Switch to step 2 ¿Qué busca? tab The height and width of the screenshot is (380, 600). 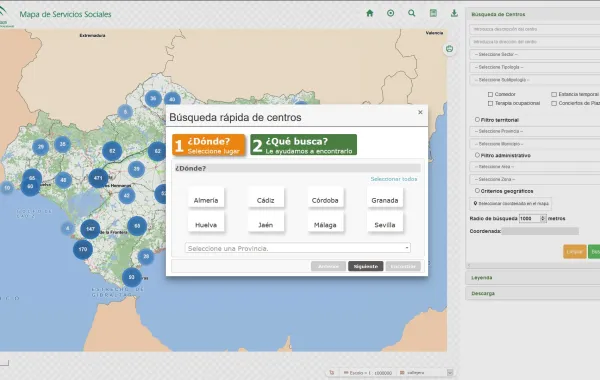click(303, 145)
